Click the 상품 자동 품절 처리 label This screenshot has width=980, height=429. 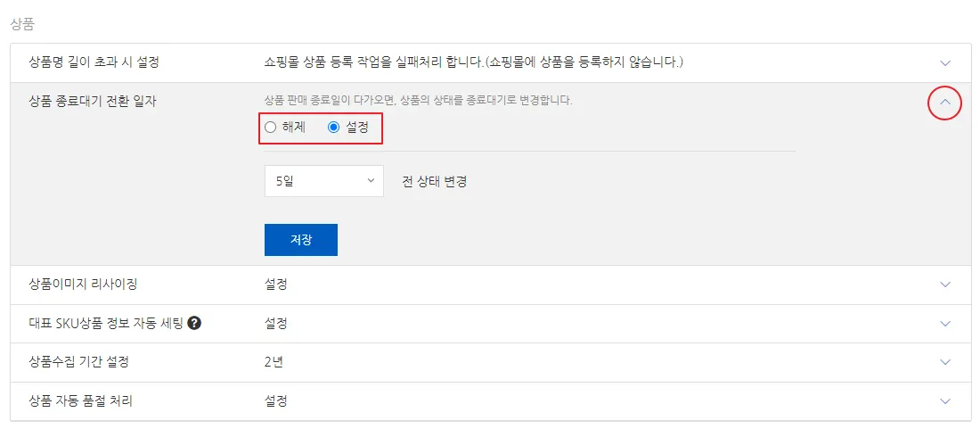pos(81,401)
